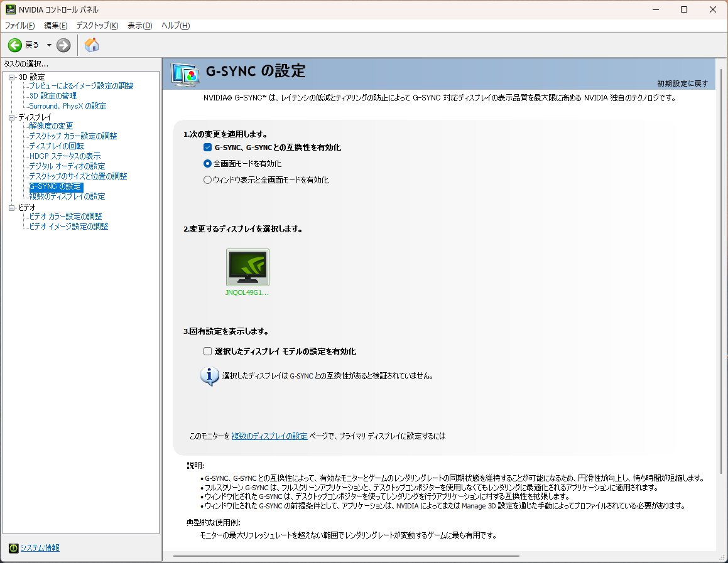
Task: Select 全画面モードを有効化 radio button
Action: pyautogui.click(x=207, y=164)
